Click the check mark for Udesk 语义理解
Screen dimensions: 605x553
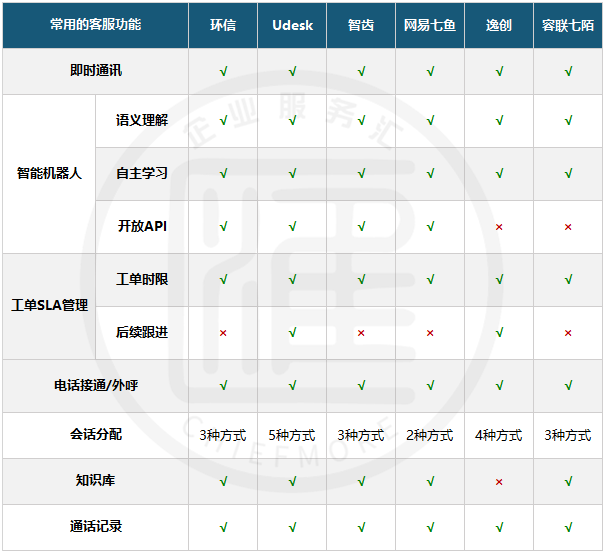tap(292, 120)
